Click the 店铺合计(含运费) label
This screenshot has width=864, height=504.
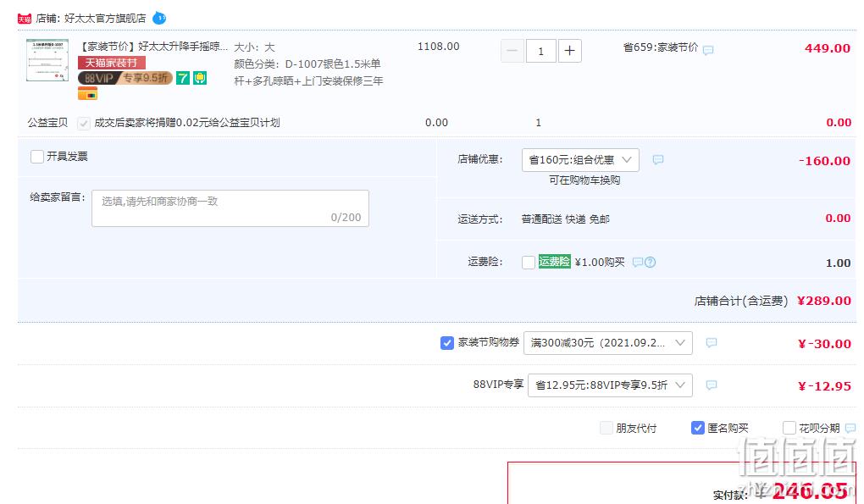[x=741, y=301]
